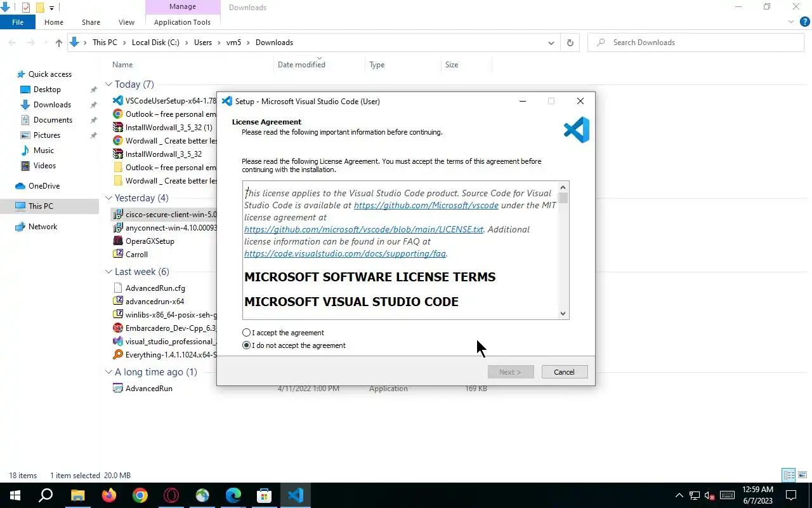
Task: Open the Application Tools tab
Action: [182, 22]
